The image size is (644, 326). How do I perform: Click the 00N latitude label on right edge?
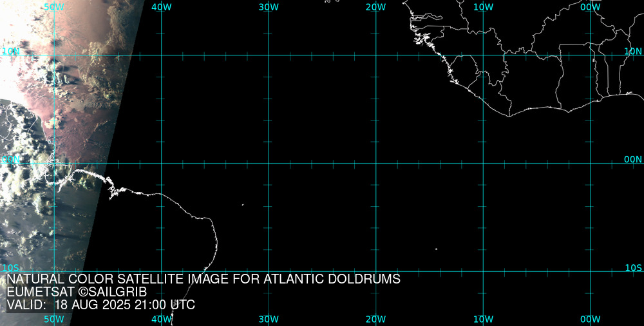pyautogui.click(x=633, y=160)
